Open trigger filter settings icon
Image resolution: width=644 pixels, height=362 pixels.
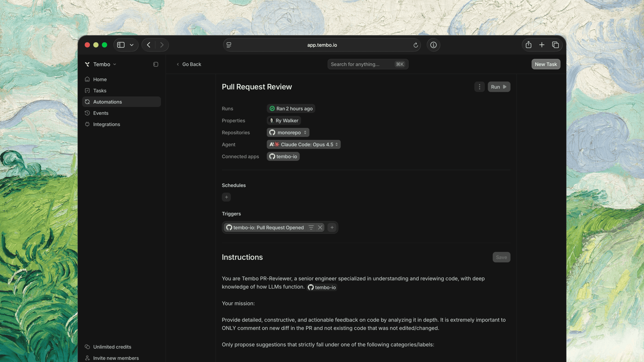pos(311,227)
